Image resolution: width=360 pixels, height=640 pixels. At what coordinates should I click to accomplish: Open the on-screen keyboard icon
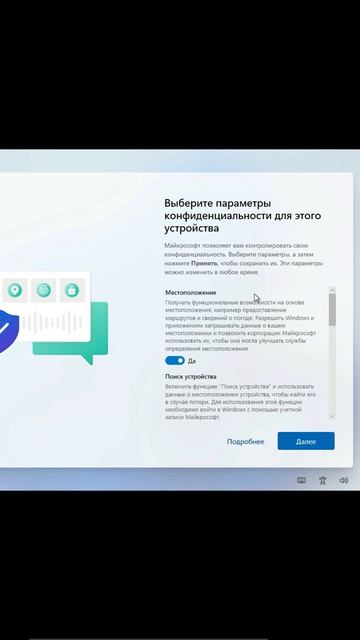coord(301,480)
